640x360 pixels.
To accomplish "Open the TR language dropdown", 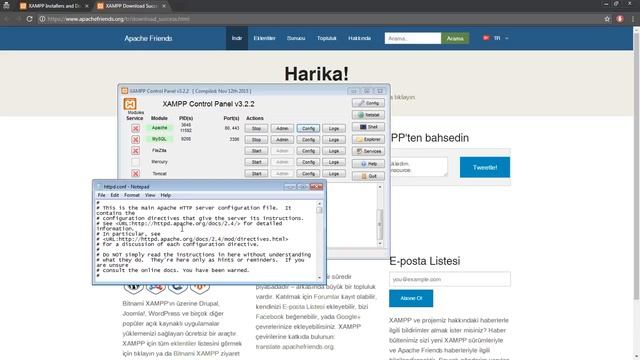I will coord(496,38).
